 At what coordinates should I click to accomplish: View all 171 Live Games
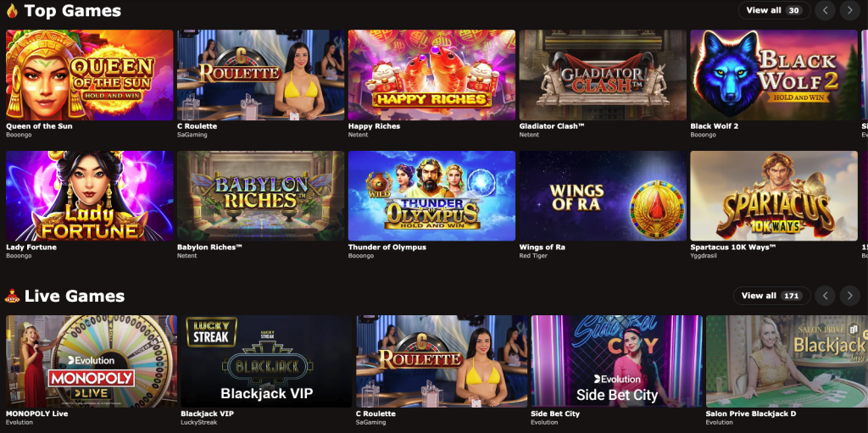[771, 296]
